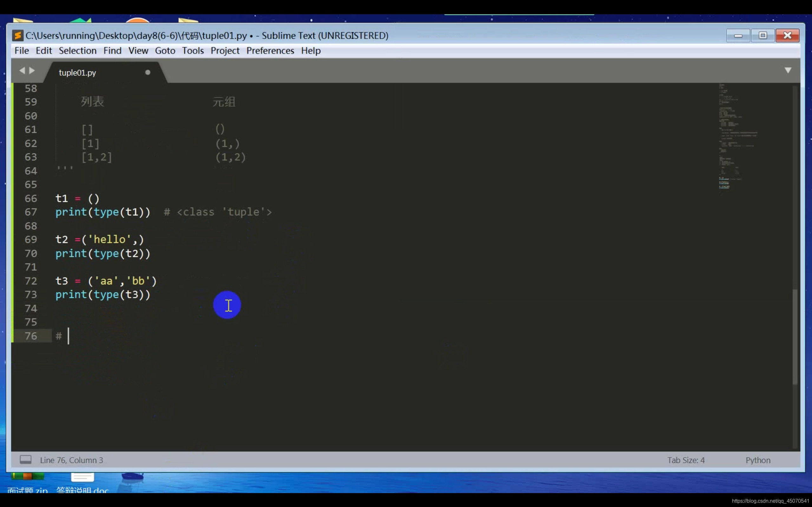Click the Sublime Text logo in title bar

[17, 35]
